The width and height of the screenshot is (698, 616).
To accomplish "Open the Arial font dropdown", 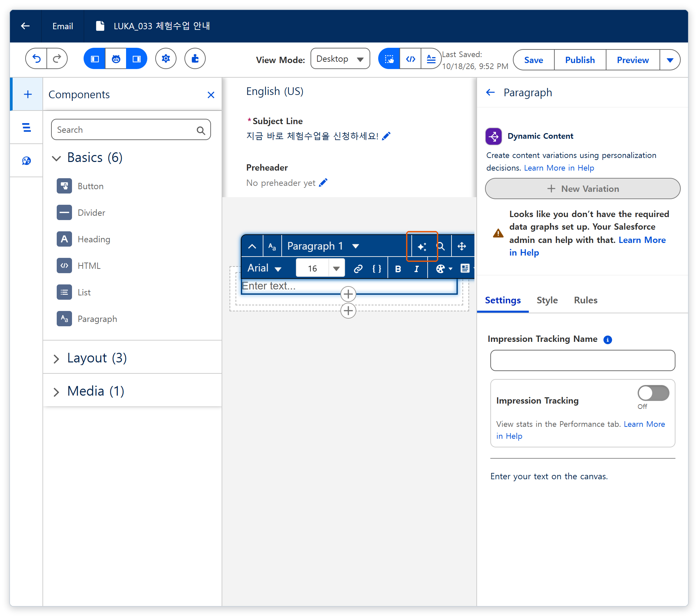I will click(264, 268).
